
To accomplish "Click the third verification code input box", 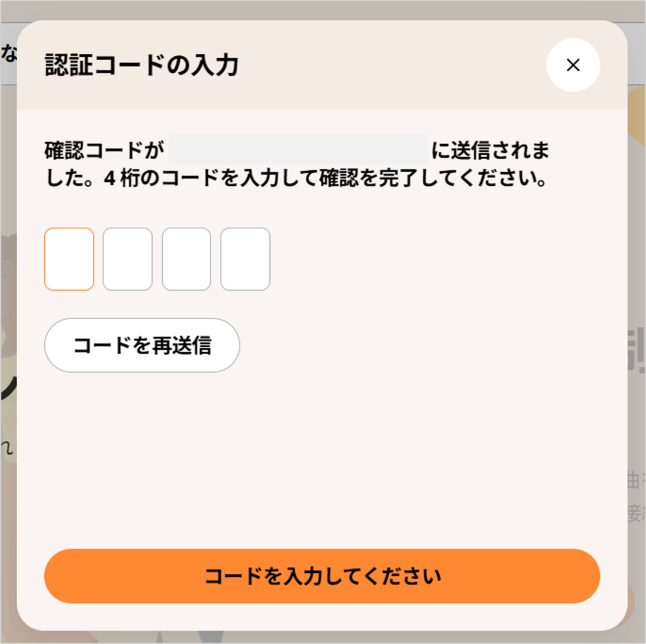I will [x=186, y=259].
